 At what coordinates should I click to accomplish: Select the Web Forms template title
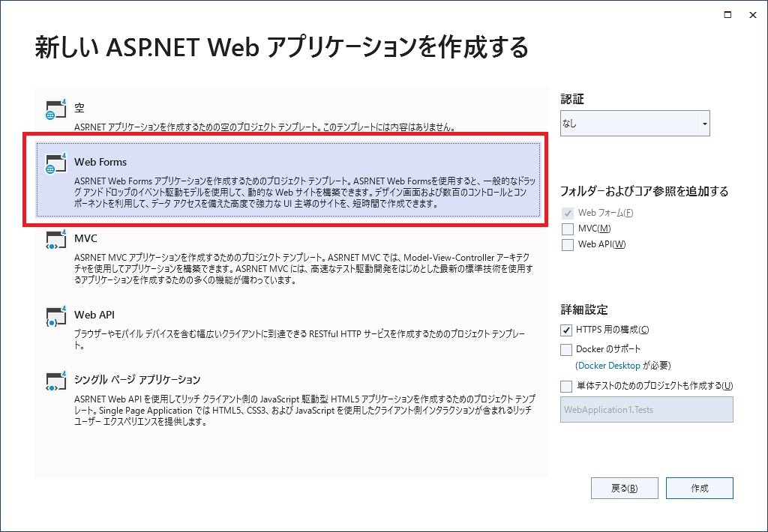tap(100, 162)
